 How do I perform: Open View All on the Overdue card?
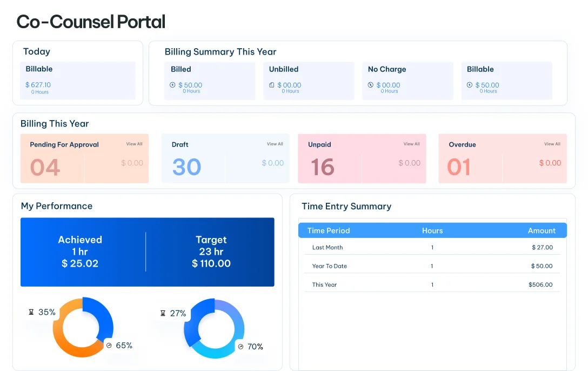(x=552, y=144)
